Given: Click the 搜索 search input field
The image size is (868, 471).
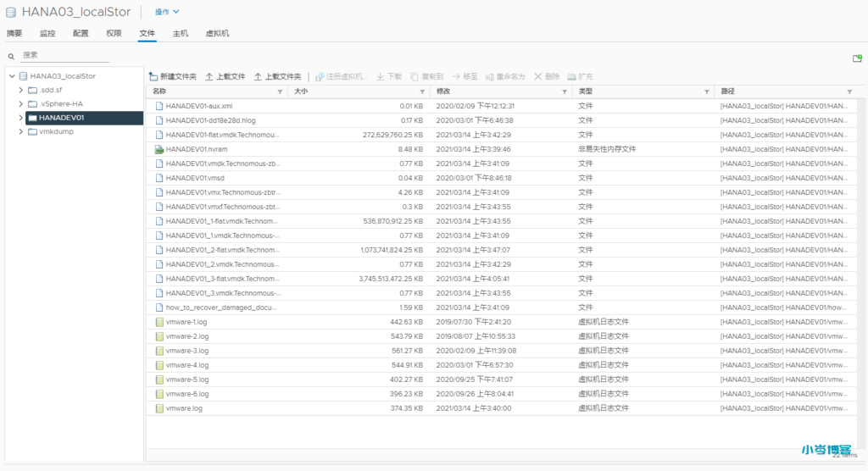Looking at the screenshot, I should click(x=64, y=55).
